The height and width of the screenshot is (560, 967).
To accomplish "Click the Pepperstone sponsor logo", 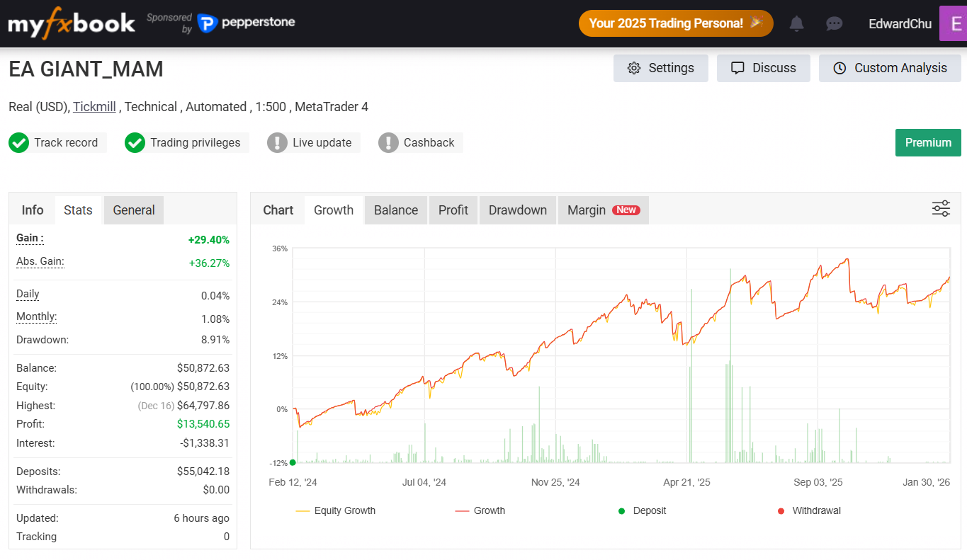I will point(247,23).
